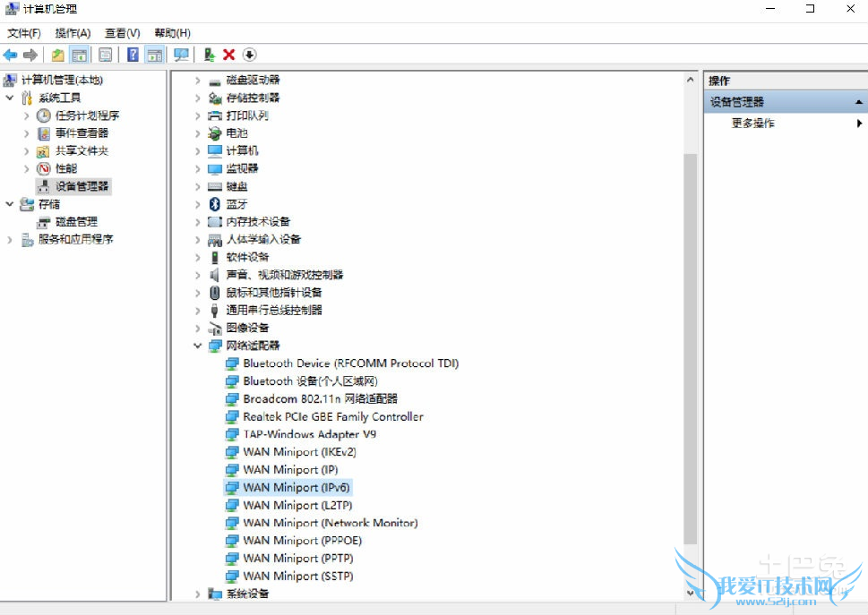Select Broadcom 802.11n 网络适配器 device

point(320,398)
